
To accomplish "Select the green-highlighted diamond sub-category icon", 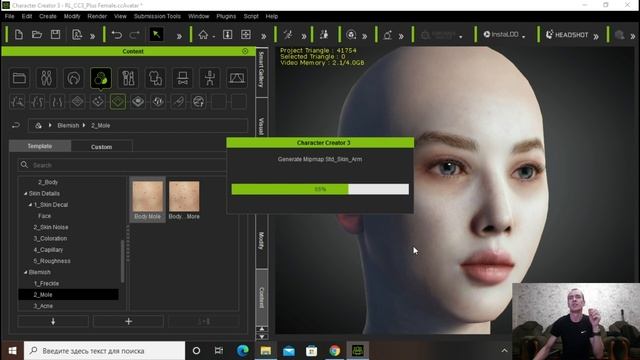I will pos(118,102).
